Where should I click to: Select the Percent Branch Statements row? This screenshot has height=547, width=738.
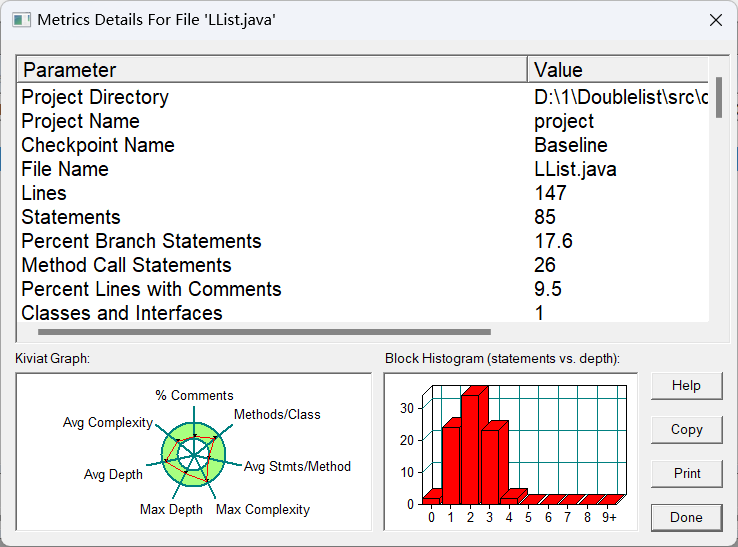coord(362,241)
